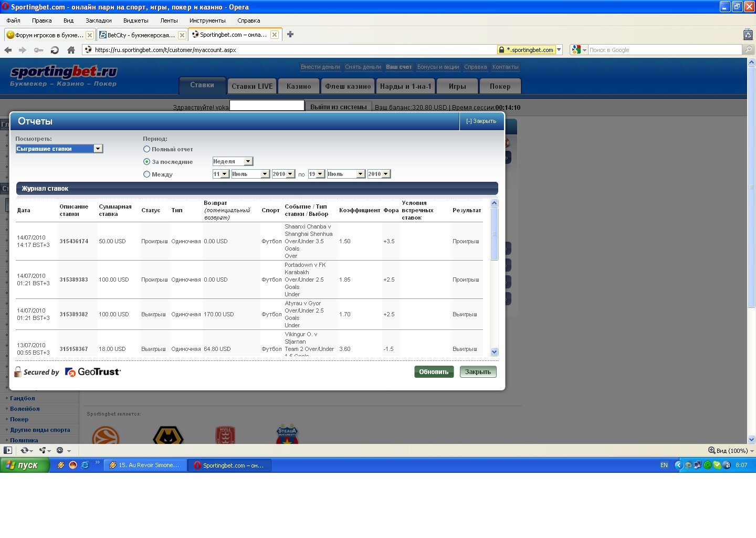Open the start month Июль dropdown
Screen dimensions: 756x538
tap(250, 174)
